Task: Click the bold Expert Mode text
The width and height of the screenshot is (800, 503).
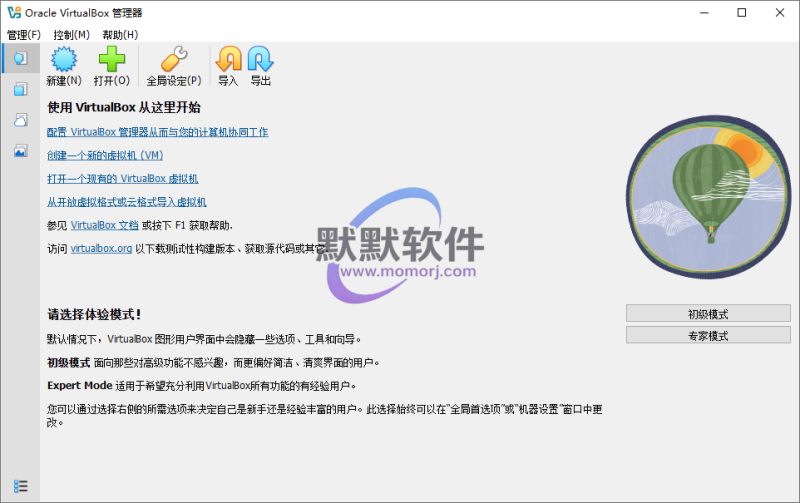Action: [x=80, y=386]
